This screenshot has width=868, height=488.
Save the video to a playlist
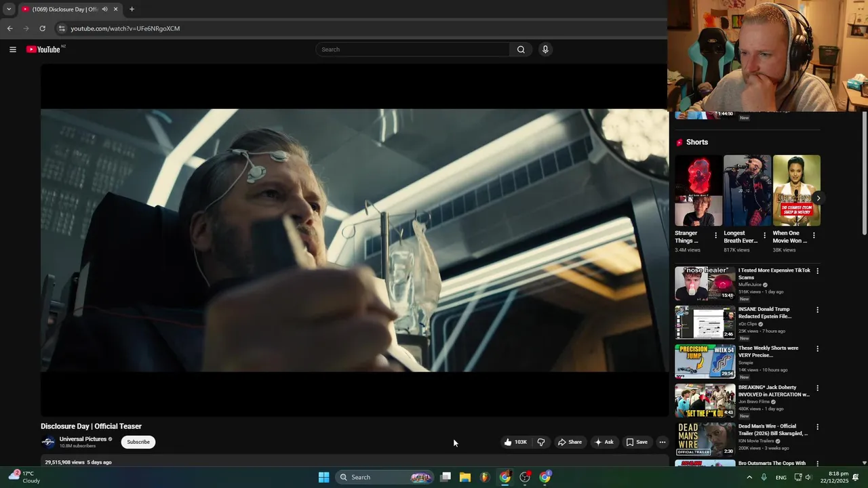pyautogui.click(x=636, y=442)
